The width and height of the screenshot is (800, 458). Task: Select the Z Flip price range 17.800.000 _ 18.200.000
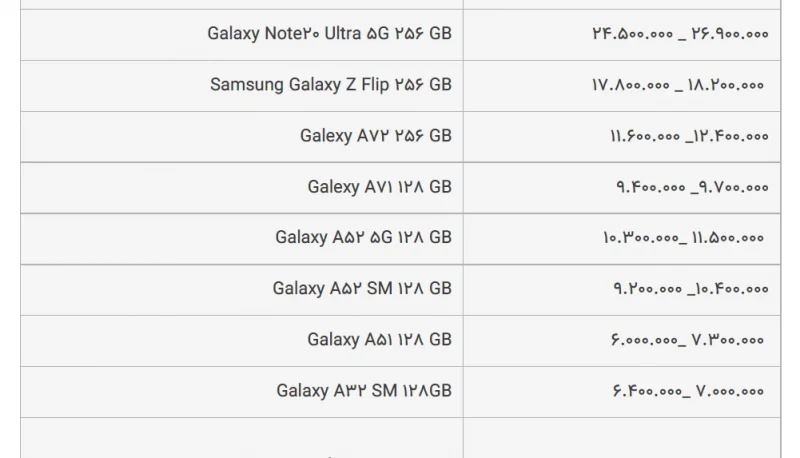(677, 85)
